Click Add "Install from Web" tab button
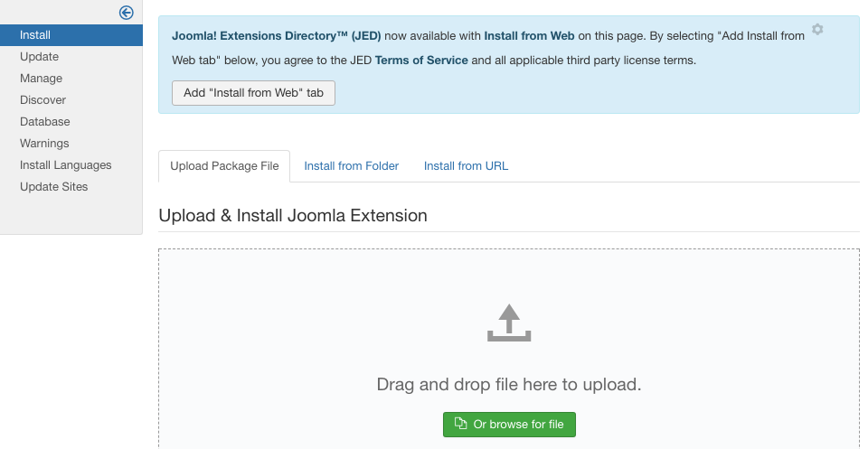The width and height of the screenshot is (868, 449). [253, 93]
